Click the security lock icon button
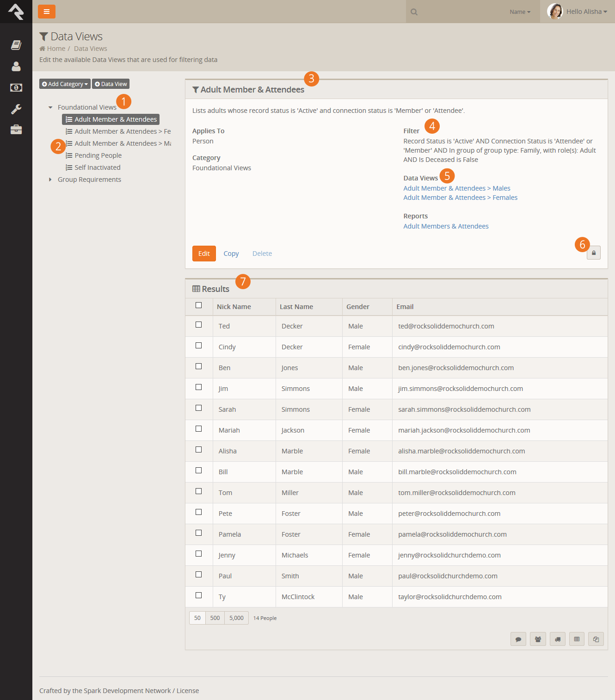Viewport: 615px width, 700px height. [594, 253]
